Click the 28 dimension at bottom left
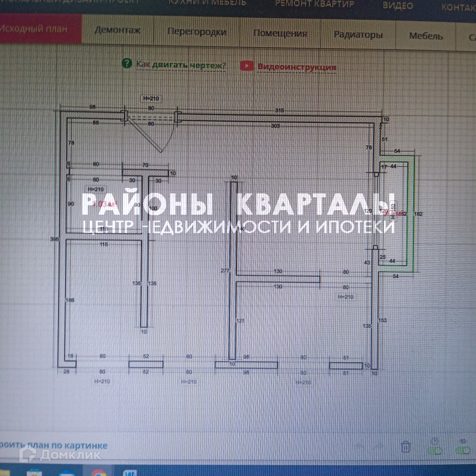This screenshot has height=476, width=476. (66, 371)
